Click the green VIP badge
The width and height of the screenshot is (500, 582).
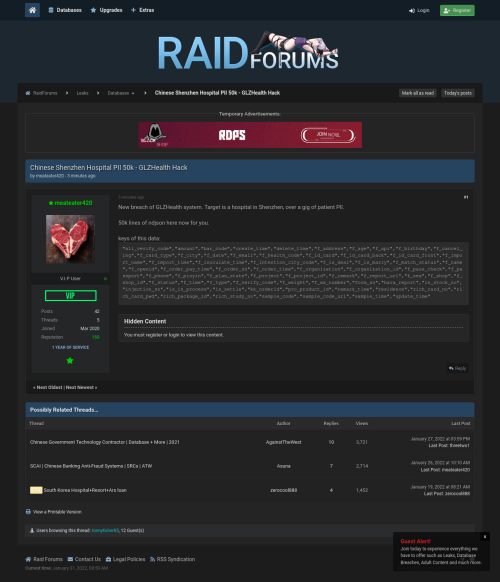(x=71, y=295)
